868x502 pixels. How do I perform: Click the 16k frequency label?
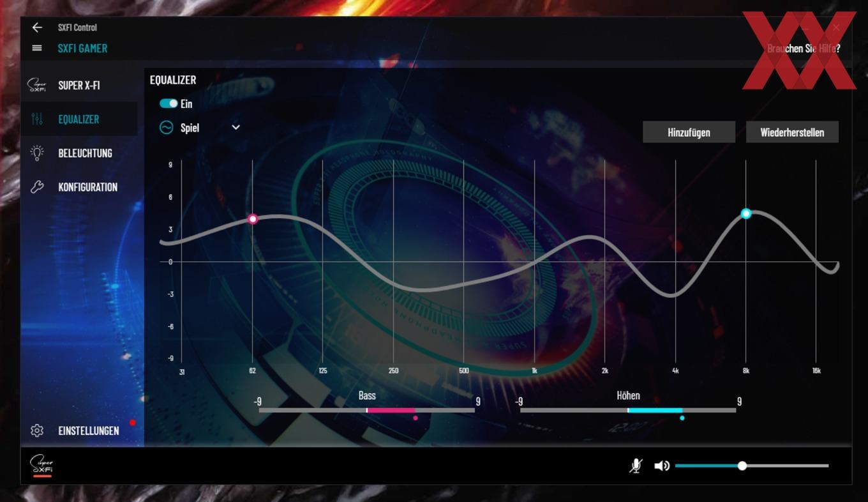click(x=816, y=370)
